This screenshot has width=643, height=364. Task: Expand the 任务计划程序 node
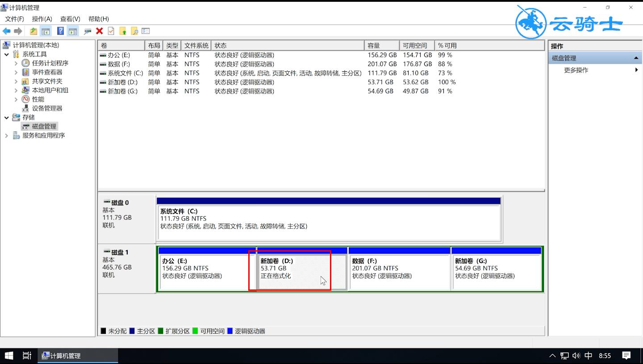[x=16, y=63]
